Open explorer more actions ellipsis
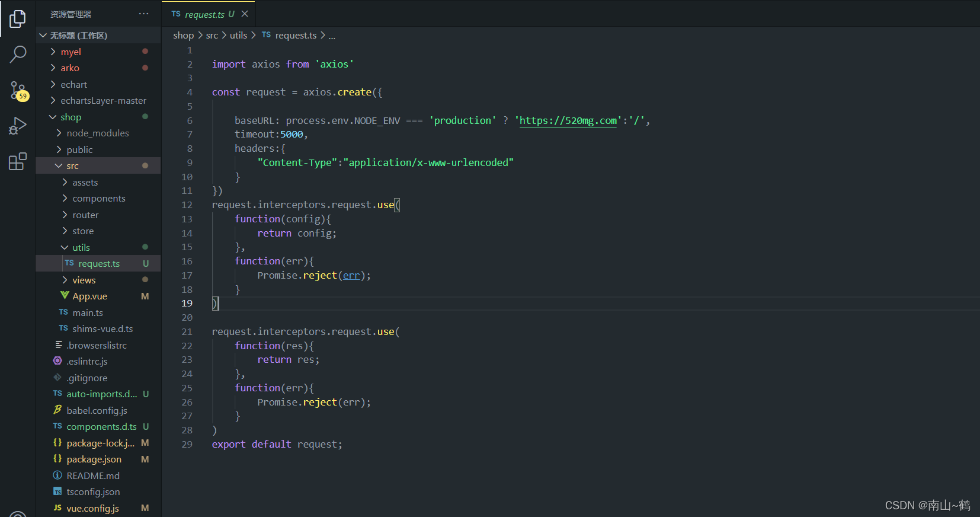Image resolution: width=980 pixels, height=517 pixels. [144, 14]
